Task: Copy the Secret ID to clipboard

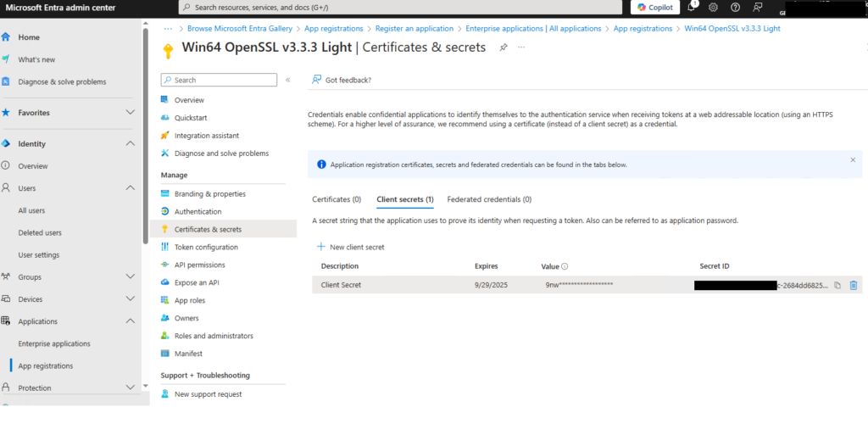Action: click(837, 285)
